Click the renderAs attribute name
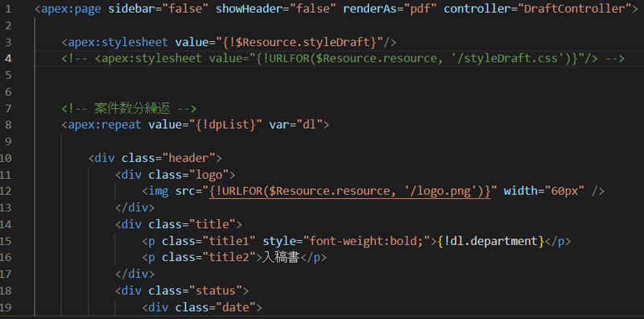The height and width of the screenshot is (319, 644). pyautogui.click(x=370, y=9)
